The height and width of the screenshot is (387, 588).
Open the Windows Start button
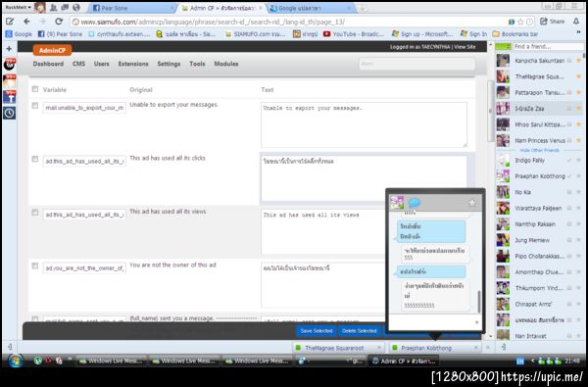coord(15,361)
